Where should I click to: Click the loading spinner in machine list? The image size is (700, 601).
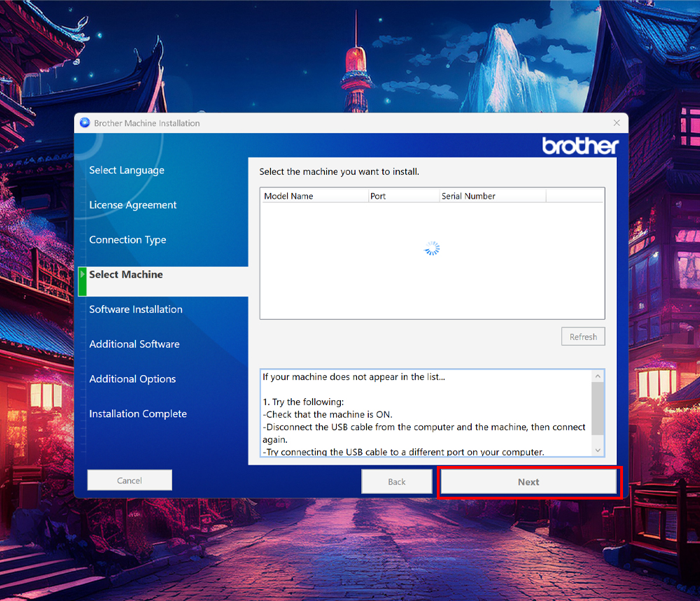(432, 248)
